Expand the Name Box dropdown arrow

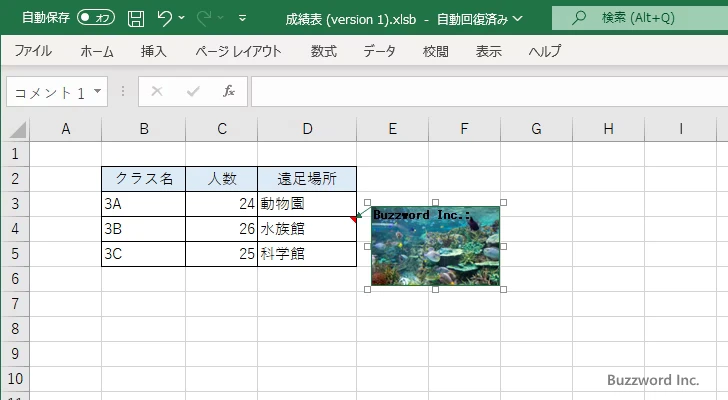(x=98, y=91)
